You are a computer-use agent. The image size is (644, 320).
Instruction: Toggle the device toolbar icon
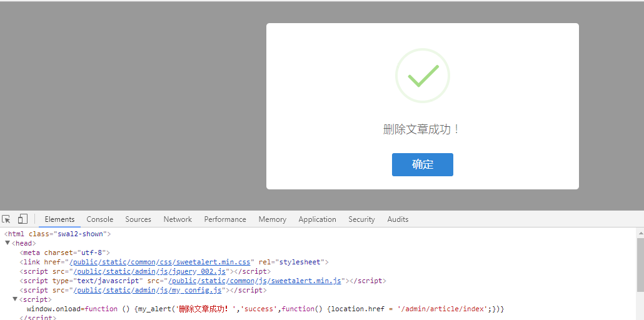[23, 219]
